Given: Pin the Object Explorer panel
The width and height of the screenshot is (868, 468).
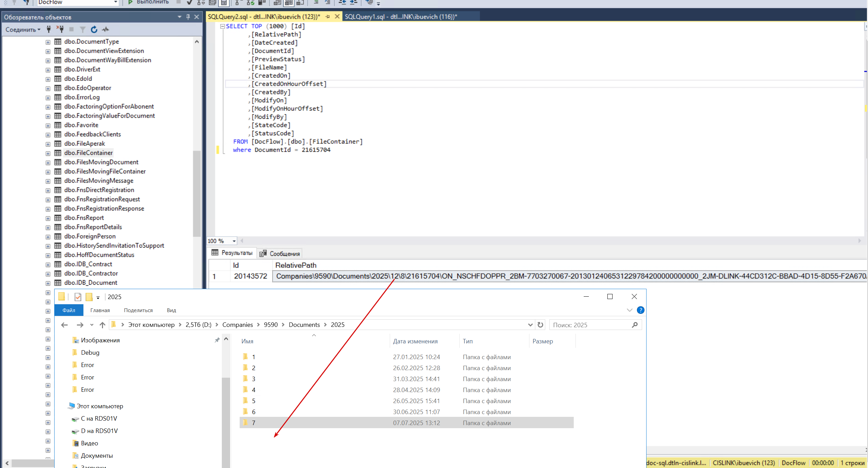Looking at the screenshot, I should click(188, 17).
